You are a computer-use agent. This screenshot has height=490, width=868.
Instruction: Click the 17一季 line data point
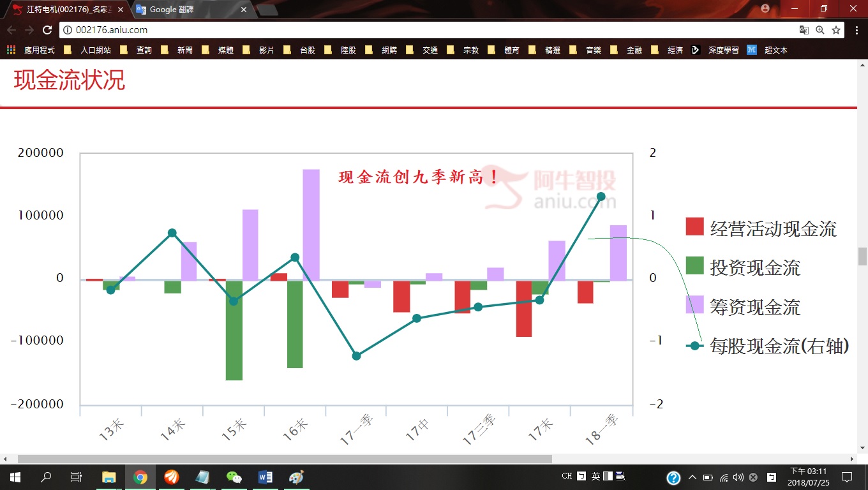pyautogui.click(x=356, y=356)
